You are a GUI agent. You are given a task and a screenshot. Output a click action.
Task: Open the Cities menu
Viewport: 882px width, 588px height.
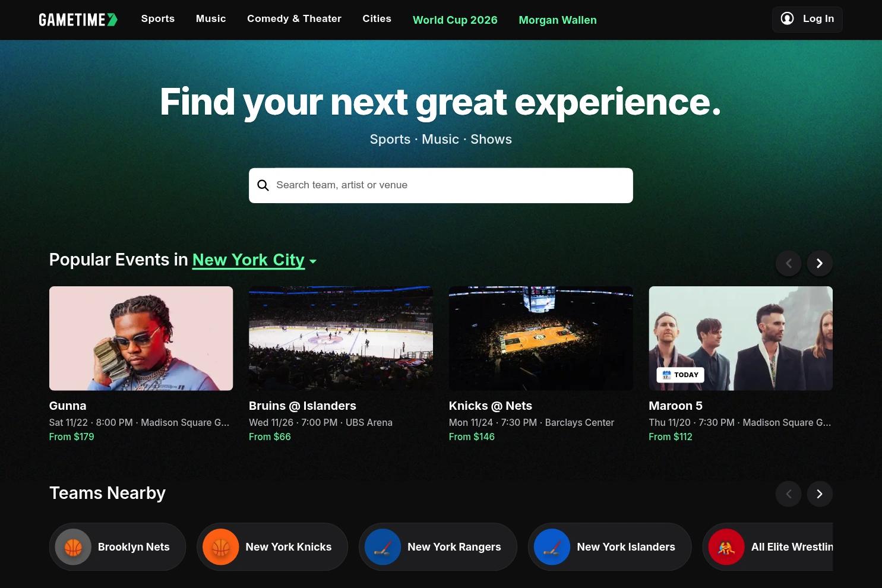coord(377,19)
